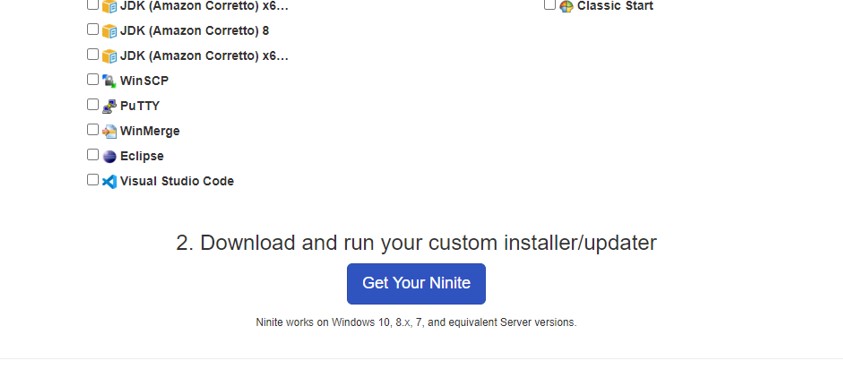Click the PuTTY app icon
The height and width of the screenshot is (369, 843).
coord(109,107)
